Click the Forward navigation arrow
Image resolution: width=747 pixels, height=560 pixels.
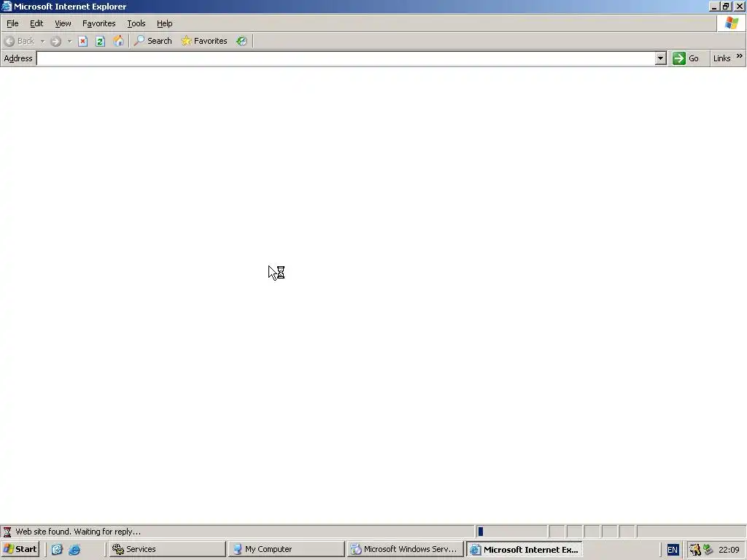click(55, 41)
